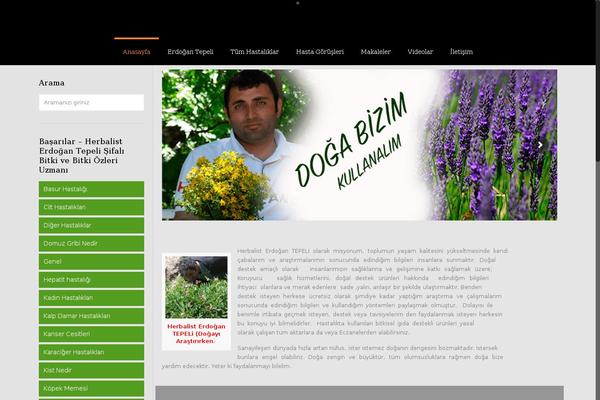Click the Arama sidebar heading
Image resolution: width=600 pixels, height=400 pixels.
point(52,83)
